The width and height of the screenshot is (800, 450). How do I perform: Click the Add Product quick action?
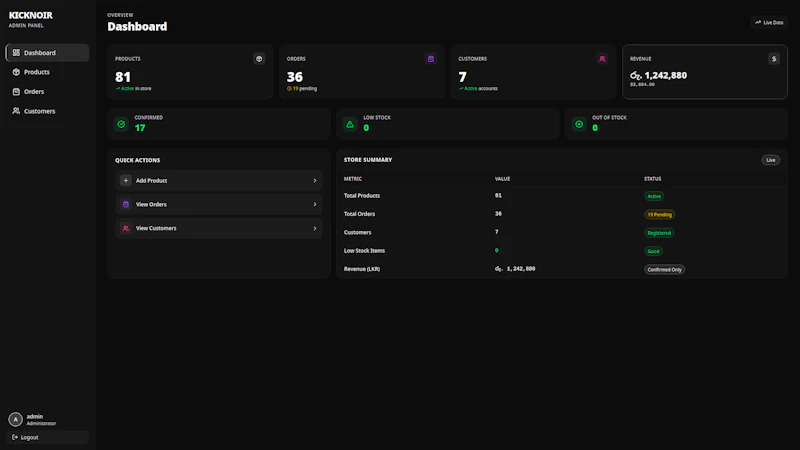pyautogui.click(x=219, y=181)
